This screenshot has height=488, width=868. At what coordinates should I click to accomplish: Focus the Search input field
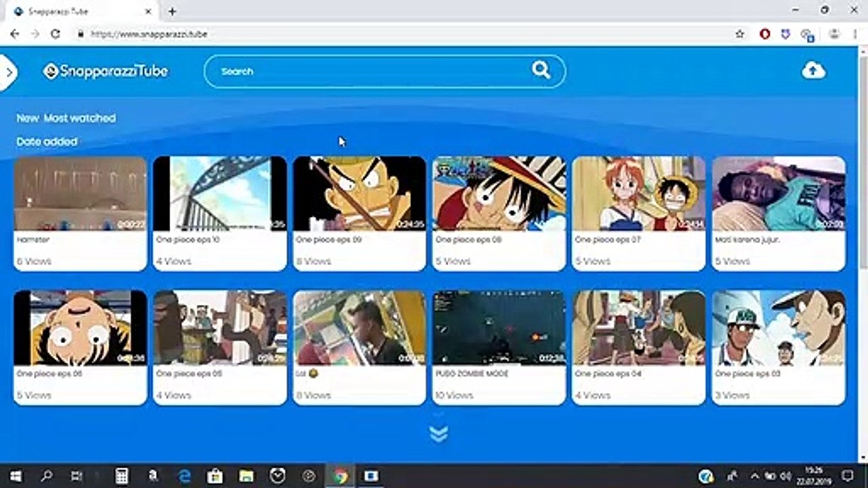tap(384, 71)
